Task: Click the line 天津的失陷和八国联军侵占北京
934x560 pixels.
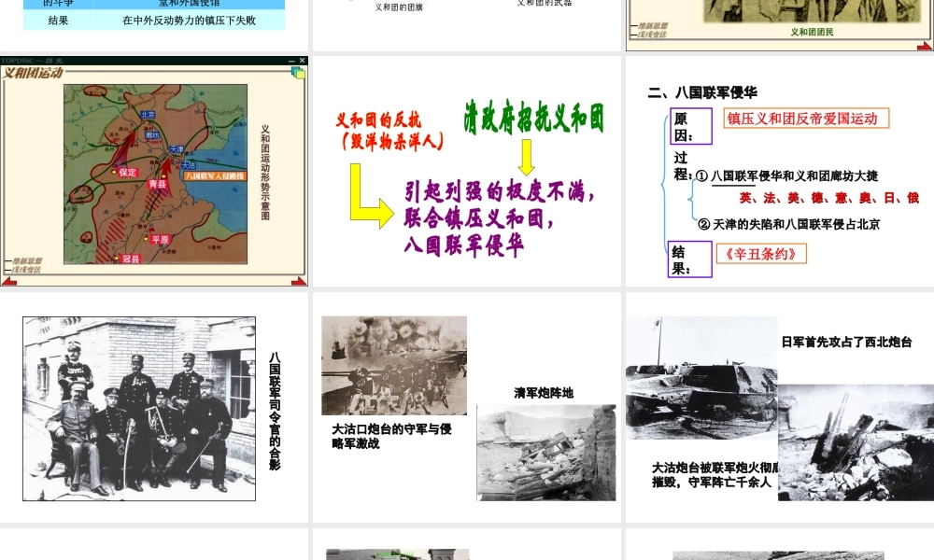Action: [796, 224]
